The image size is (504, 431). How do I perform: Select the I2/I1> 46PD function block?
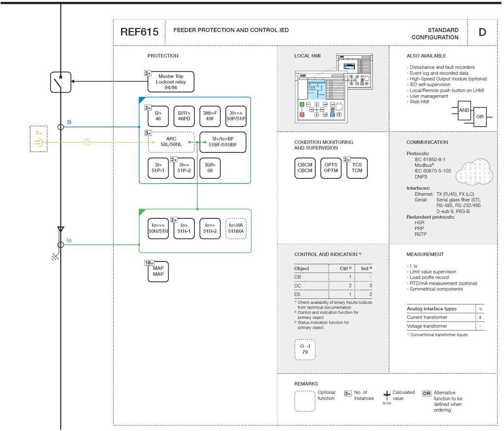[184, 116]
